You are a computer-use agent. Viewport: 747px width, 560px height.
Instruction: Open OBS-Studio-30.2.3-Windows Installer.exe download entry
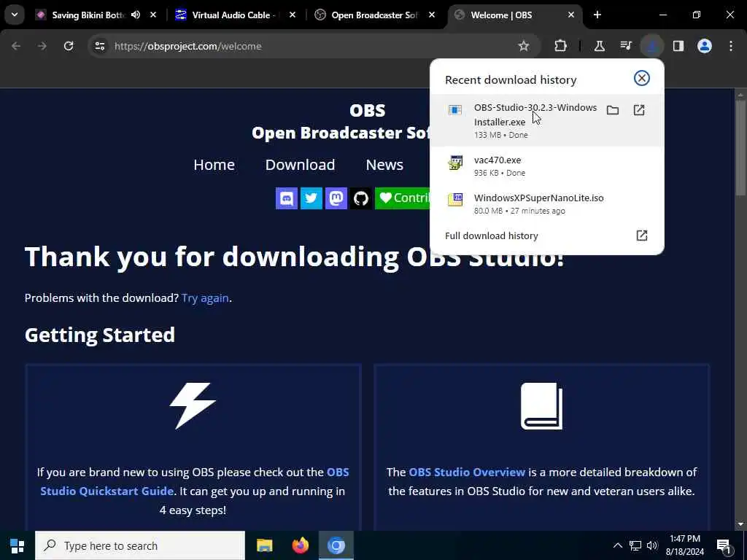tap(546, 120)
